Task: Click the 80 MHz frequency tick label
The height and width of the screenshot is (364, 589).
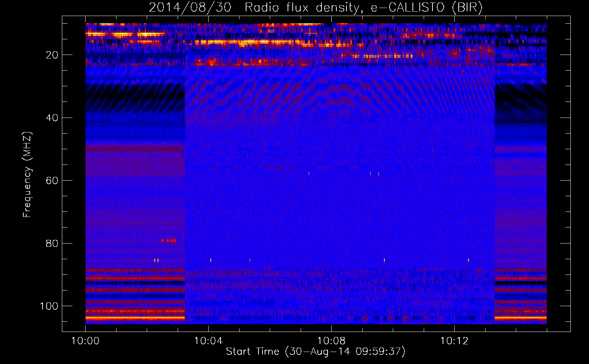Action: click(52, 244)
